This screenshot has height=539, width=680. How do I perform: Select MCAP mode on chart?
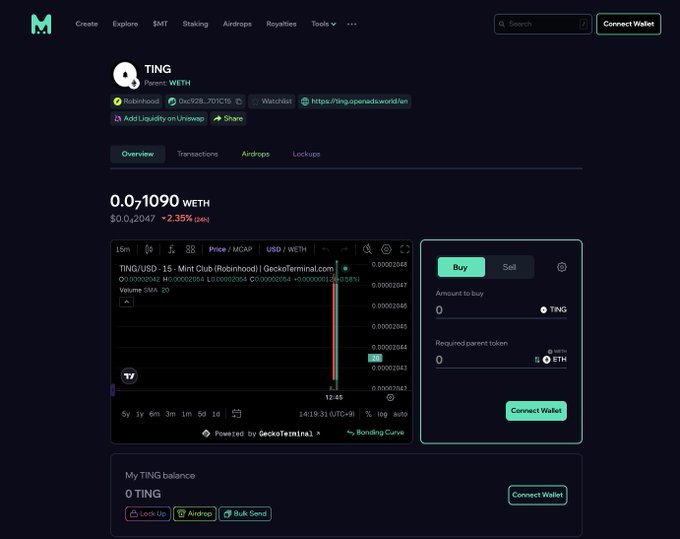[x=242, y=249]
